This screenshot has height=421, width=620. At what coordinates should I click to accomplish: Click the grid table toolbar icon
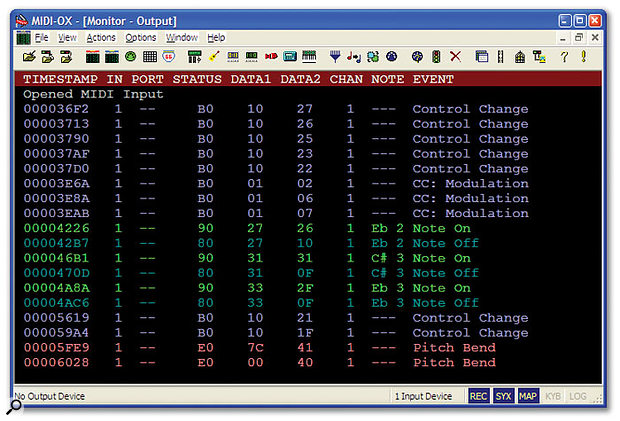[x=150, y=56]
